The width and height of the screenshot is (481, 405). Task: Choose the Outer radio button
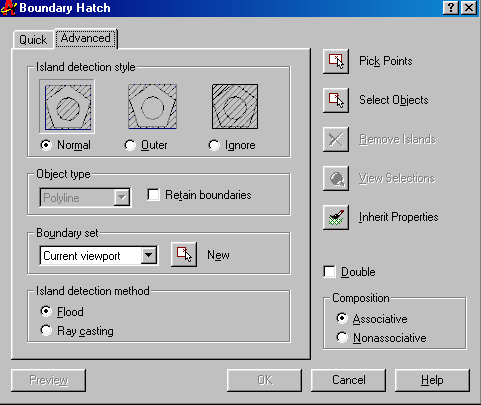(x=130, y=145)
